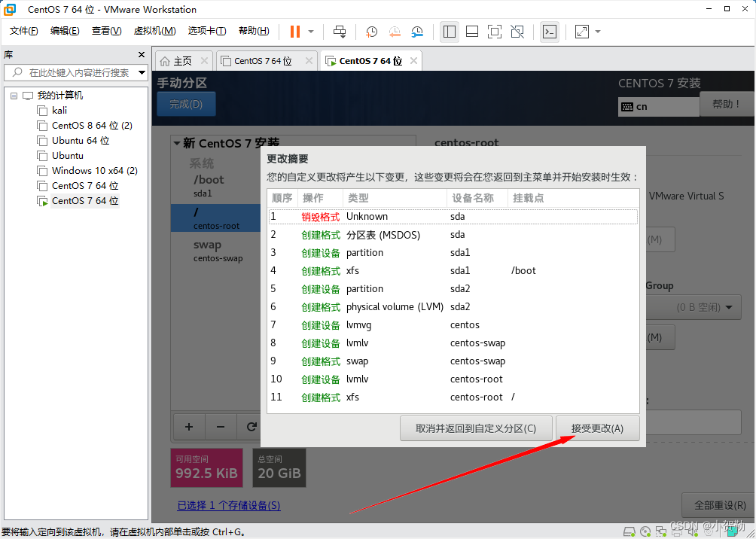The image size is (756, 539).
Task: Collapse the 我的计算机 tree node
Action: (x=14, y=96)
